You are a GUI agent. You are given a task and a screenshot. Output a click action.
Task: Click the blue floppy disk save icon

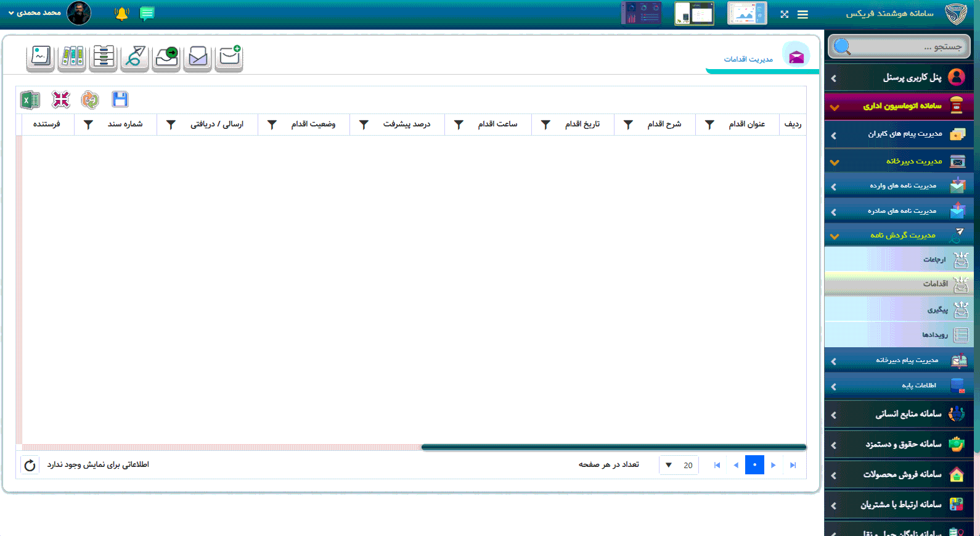(x=120, y=99)
